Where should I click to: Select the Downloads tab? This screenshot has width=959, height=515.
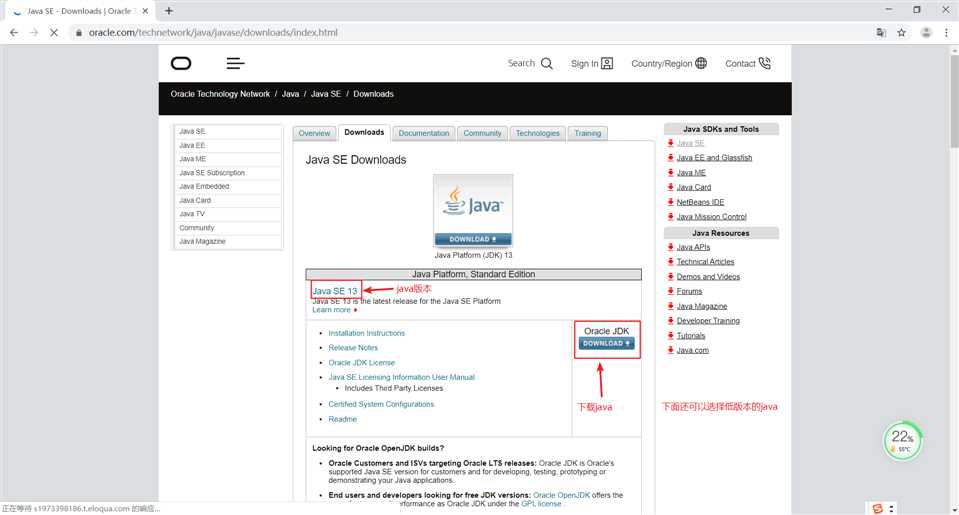tap(364, 132)
